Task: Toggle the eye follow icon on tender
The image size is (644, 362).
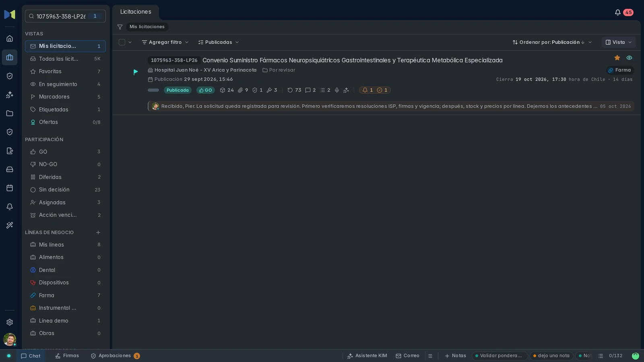Action: 629,58
